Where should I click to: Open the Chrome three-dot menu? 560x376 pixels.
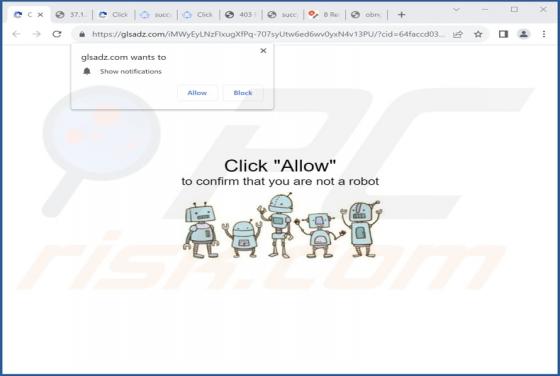point(544,34)
